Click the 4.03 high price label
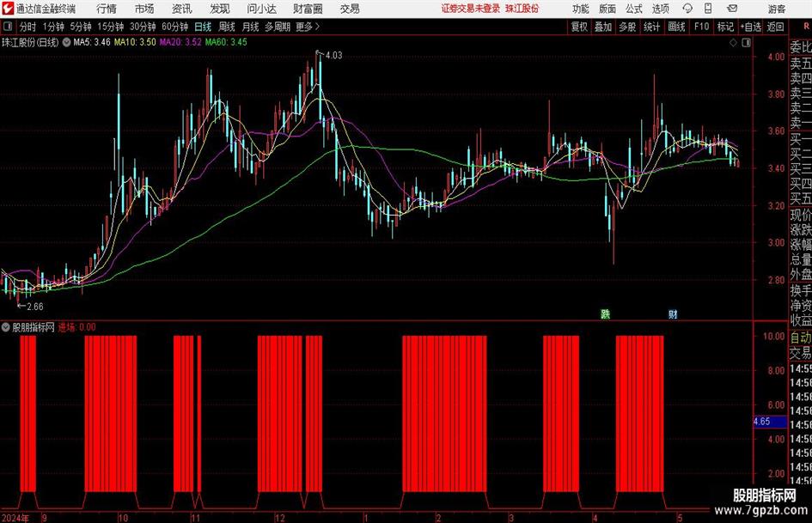 (333, 56)
